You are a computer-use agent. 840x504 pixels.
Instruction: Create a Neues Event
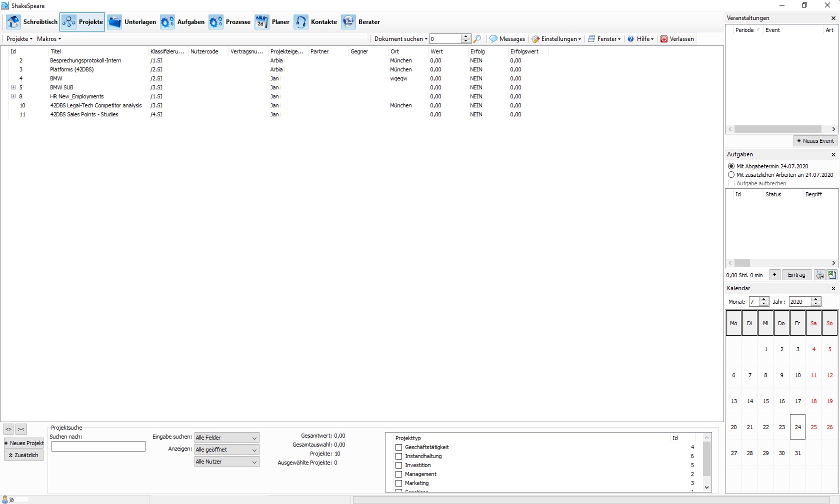tap(815, 141)
